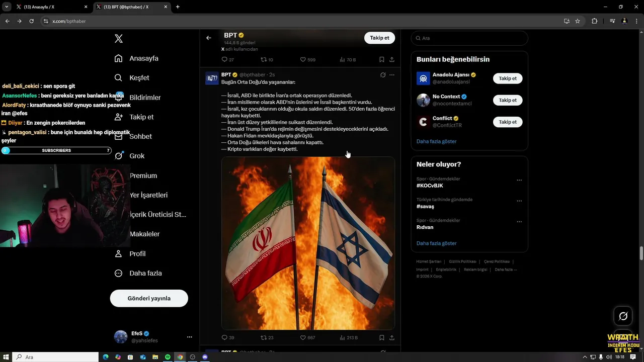Follow Anadolu Ajansı account
Viewport: 644px width, 362px height.
(508, 78)
